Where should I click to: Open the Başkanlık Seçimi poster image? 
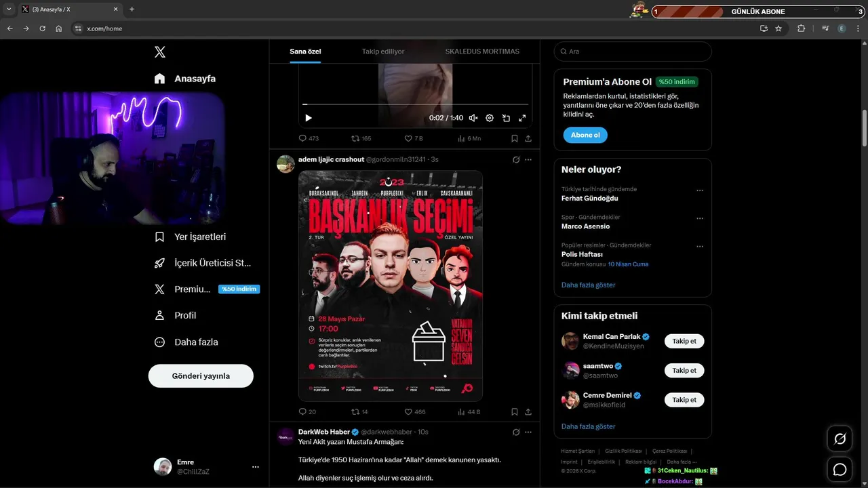pyautogui.click(x=391, y=285)
